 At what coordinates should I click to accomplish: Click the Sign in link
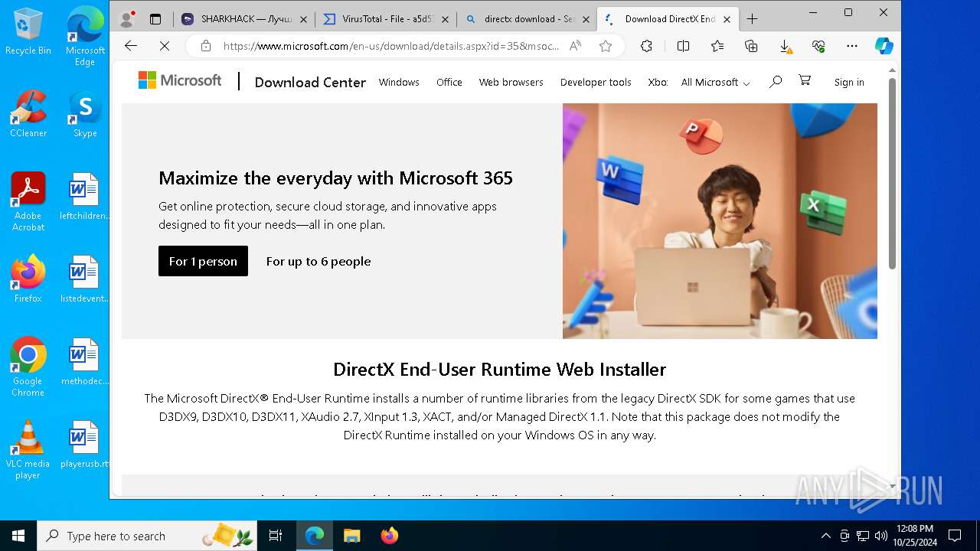pyautogui.click(x=849, y=82)
